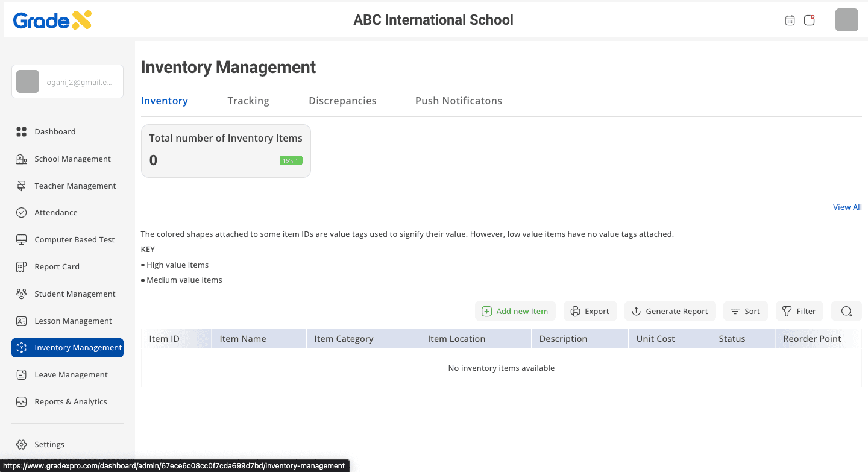Expand the user account email card

click(x=68, y=82)
